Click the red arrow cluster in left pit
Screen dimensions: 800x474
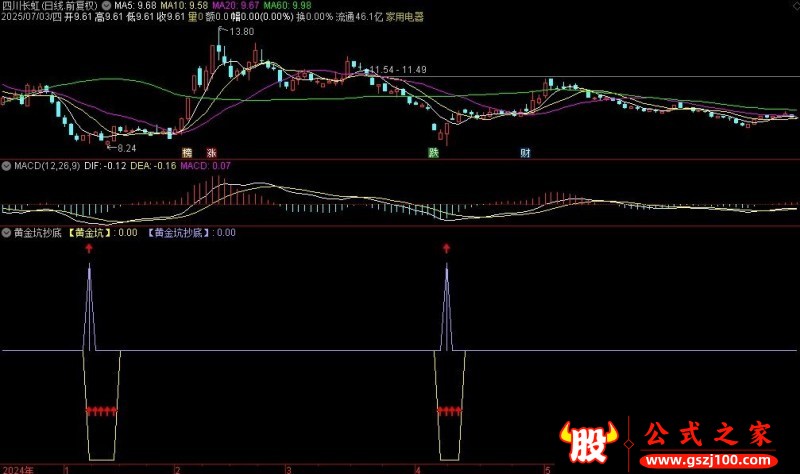pyautogui.click(x=101, y=410)
